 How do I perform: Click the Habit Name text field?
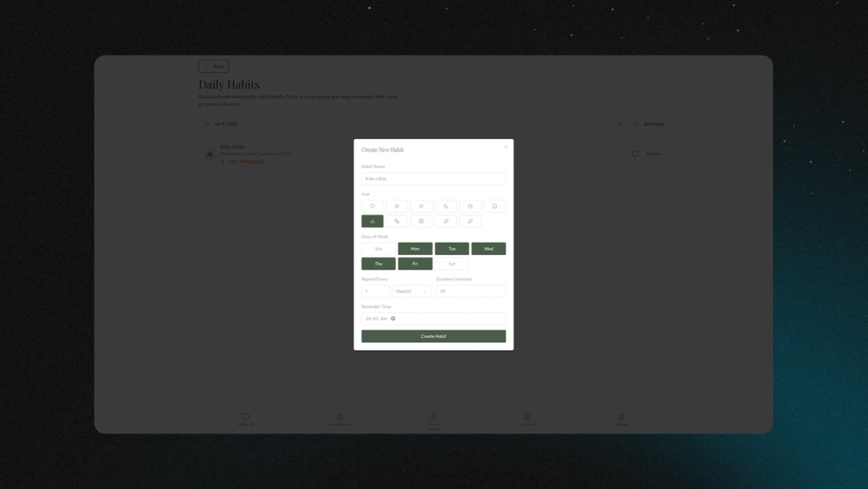(433, 179)
